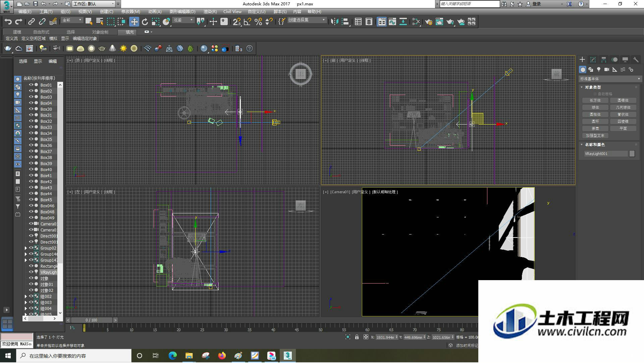Switch to the Shapes creation category
The height and width of the screenshot is (363, 644).
click(591, 69)
